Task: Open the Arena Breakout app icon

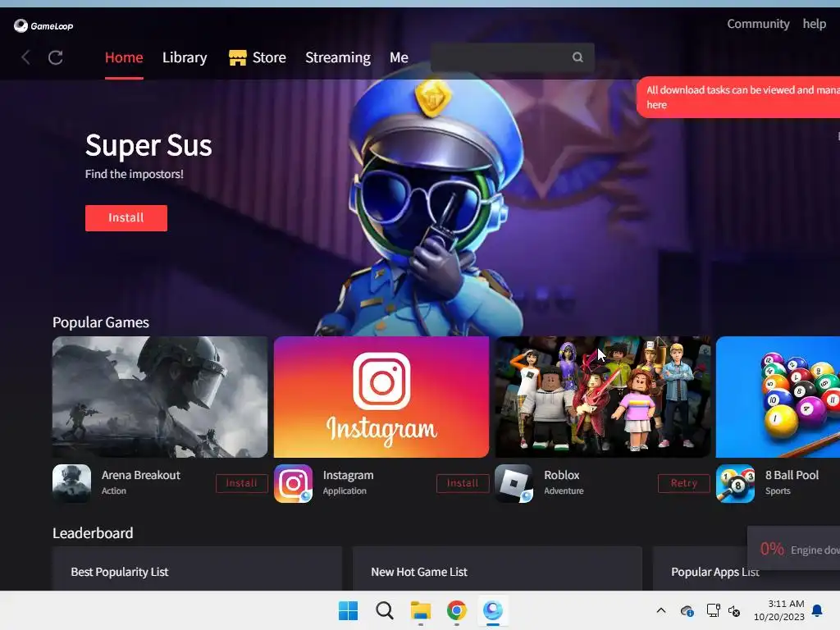Action: coord(72,483)
